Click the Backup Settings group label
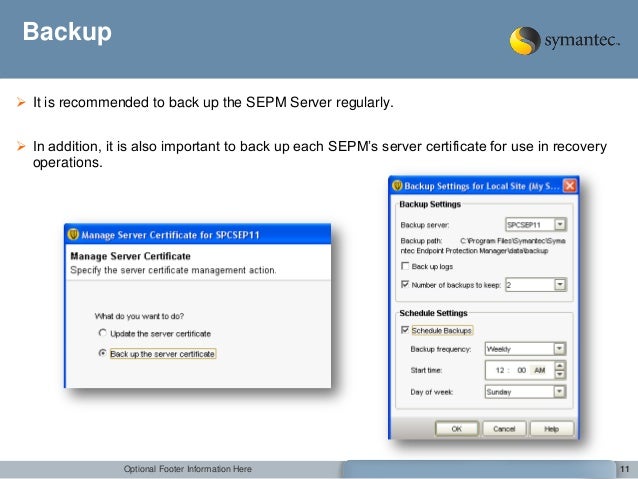This screenshot has width=638, height=479. coord(430,204)
